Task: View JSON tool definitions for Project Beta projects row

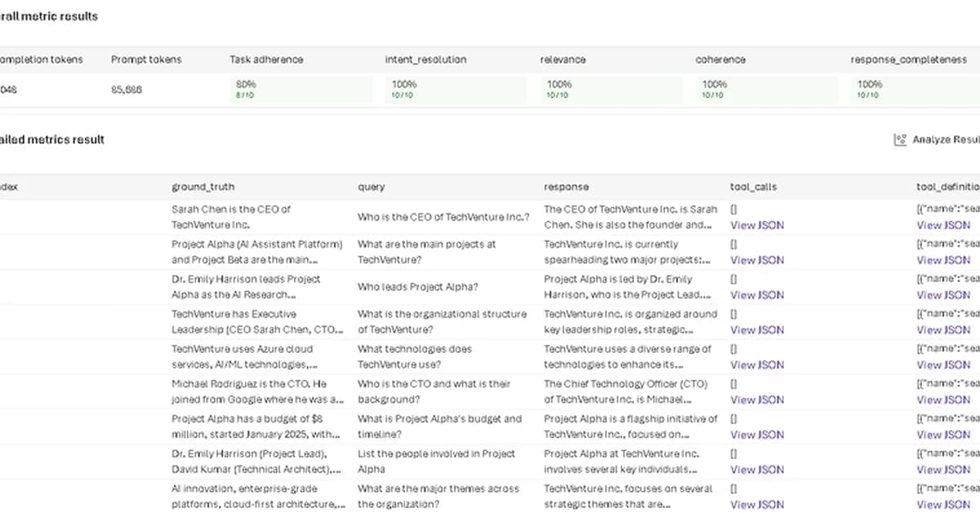Action: [944, 260]
